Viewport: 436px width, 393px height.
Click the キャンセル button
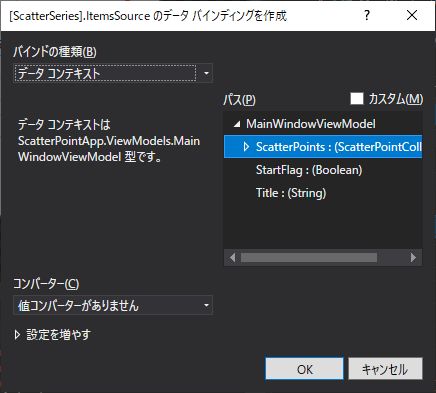[385, 369]
